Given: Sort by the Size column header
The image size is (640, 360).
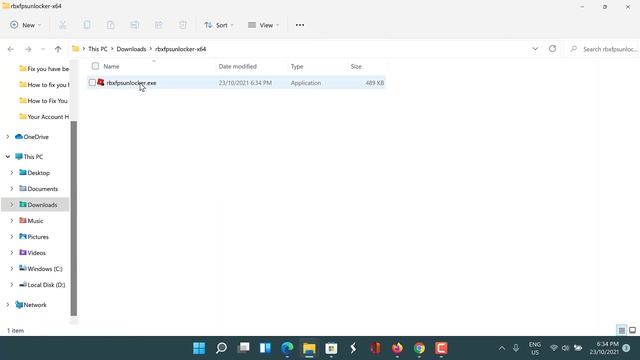Looking at the screenshot, I should (356, 66).
